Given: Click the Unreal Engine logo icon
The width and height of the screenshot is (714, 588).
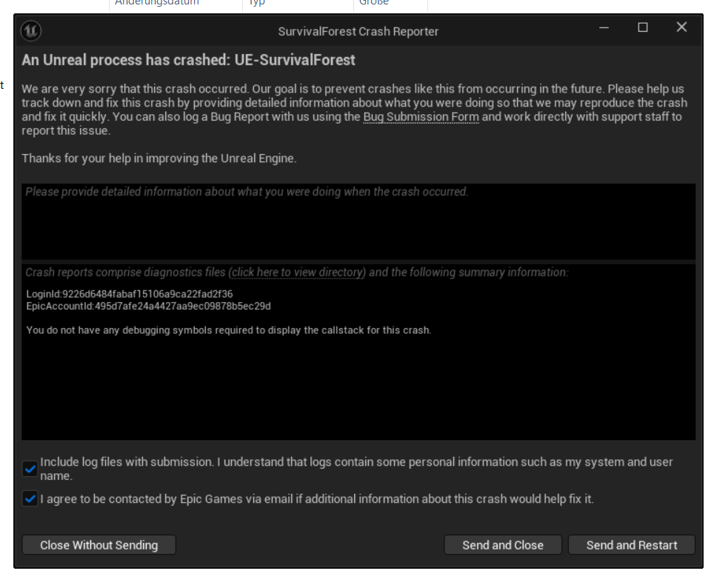Looking at the screenshot, I should click(32, 31).
